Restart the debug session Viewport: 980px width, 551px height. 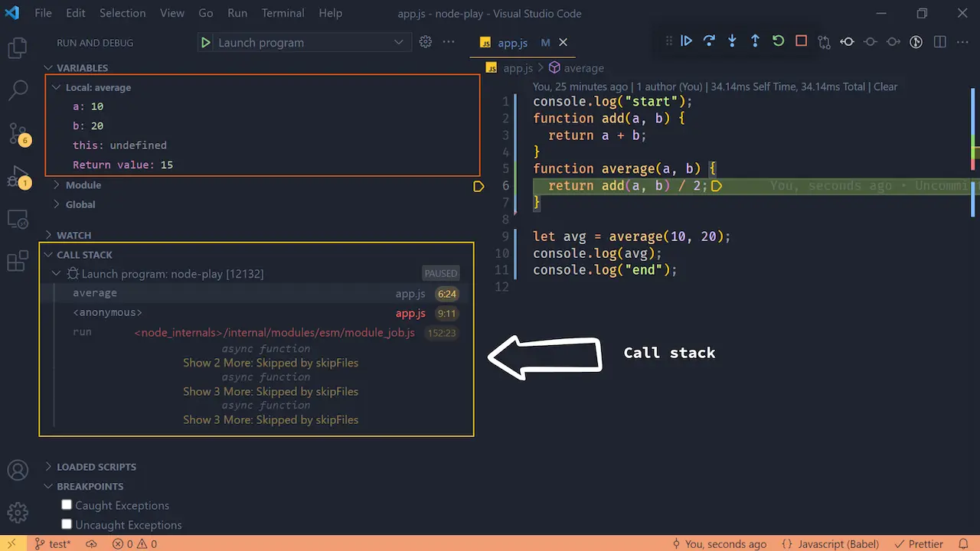pyautogui.click(x=778, y=41)
